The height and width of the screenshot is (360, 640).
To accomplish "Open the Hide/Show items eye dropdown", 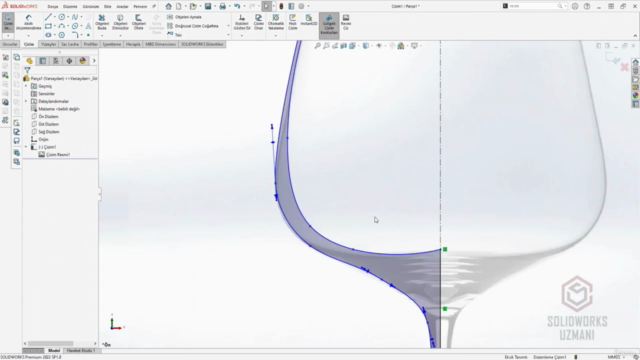I will click(x=379, y=46).
